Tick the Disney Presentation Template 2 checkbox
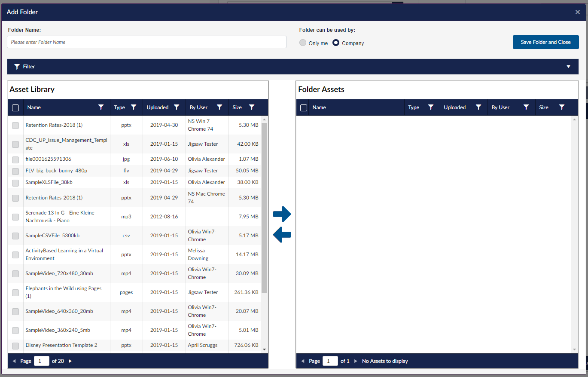Viewport: 588px width, 377px height. [x=15, y=346]
